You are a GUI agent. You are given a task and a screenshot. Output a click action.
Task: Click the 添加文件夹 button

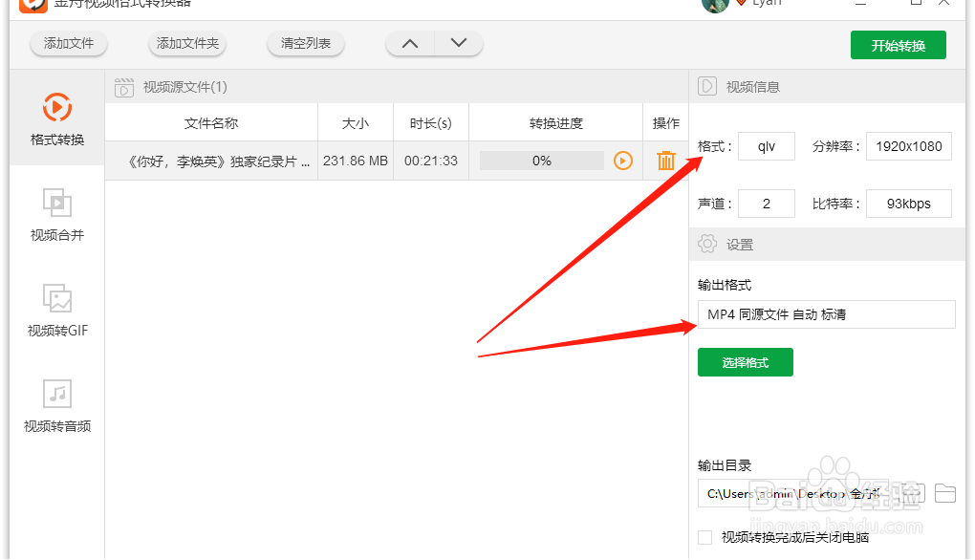coord(187,44)
